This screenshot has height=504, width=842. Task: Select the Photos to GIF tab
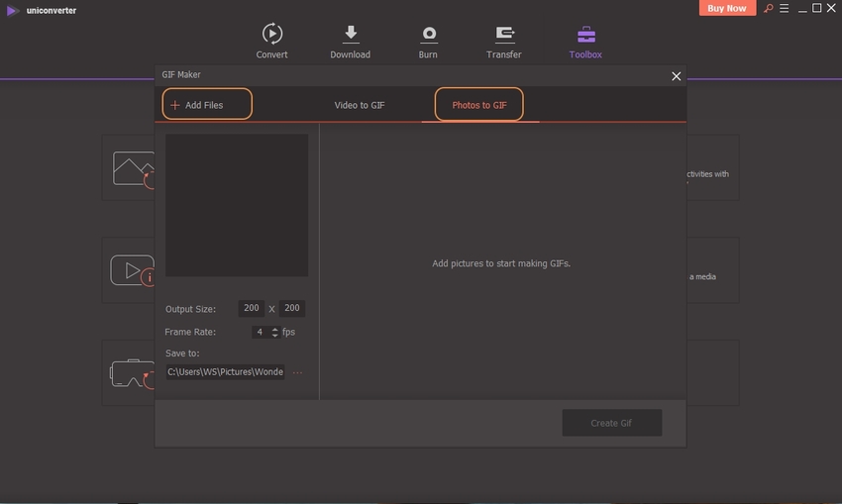(479, 105)
